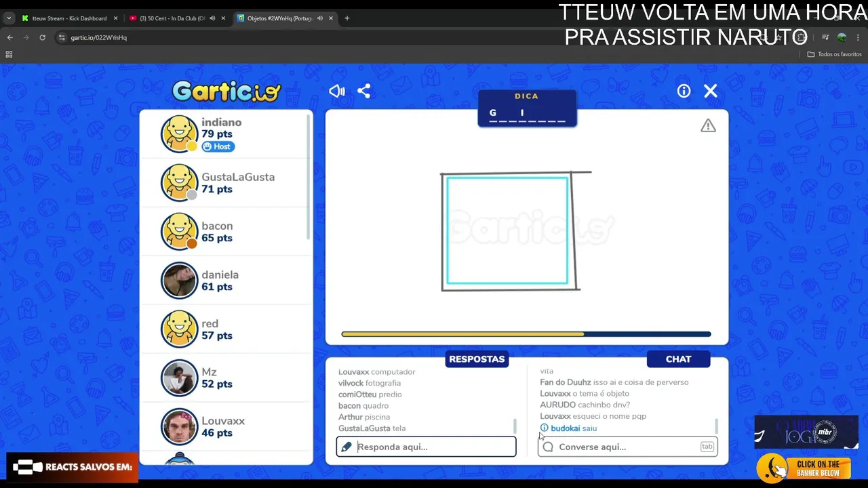This screenshot has width=868, height=488.
Task: Click daniela's profile picture
Action: click(x=179, y=281)
